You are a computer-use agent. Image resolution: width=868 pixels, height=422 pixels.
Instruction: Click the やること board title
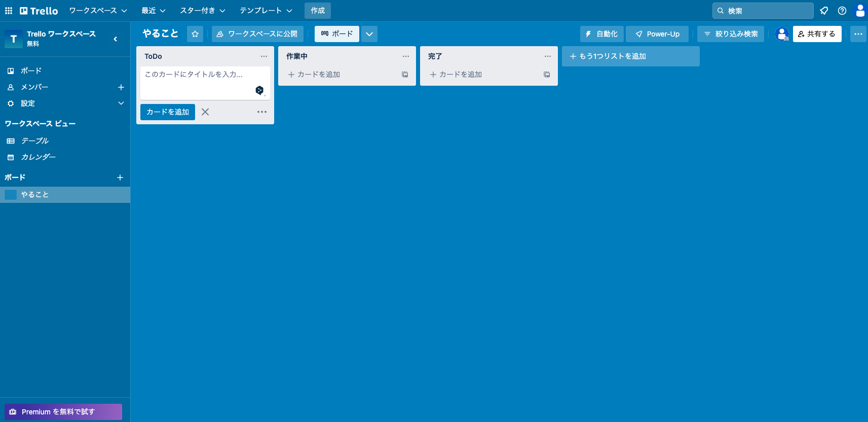click(x=161, y=34)
